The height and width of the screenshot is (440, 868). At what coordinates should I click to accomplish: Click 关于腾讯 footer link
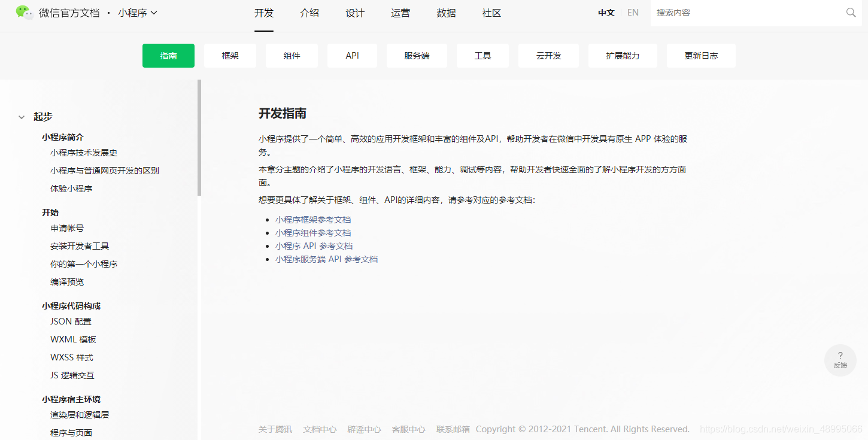click(x=275, y=429)
